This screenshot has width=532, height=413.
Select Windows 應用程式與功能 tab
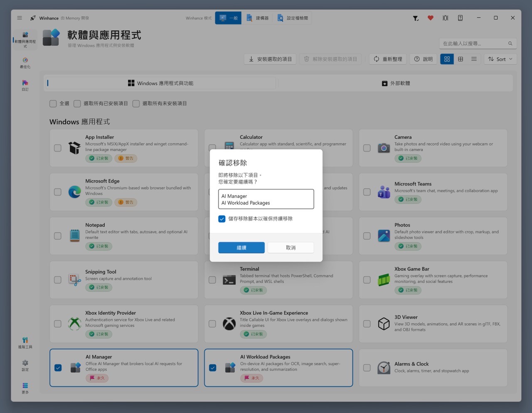click(x=160, y=83)
